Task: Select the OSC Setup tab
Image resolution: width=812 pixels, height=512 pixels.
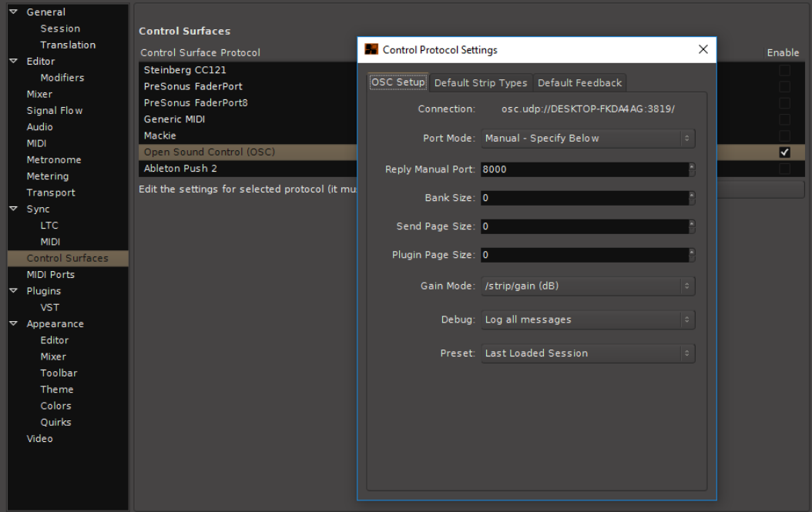Action: click(x=398, y=83)
